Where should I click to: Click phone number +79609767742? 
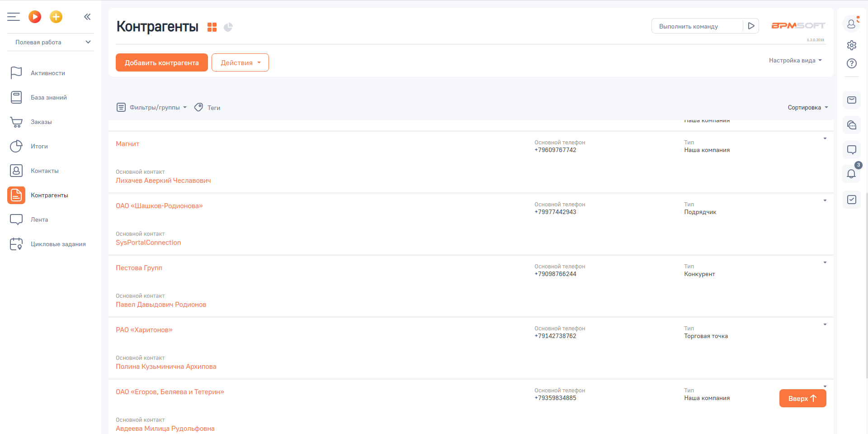coord(555,150)
